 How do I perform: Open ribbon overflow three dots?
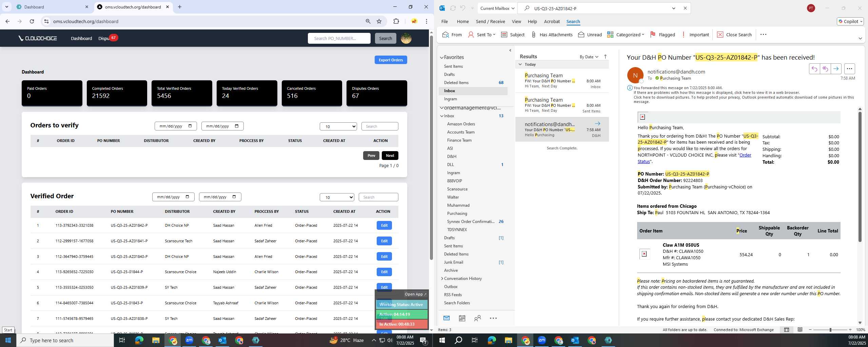pyautogui.click(x=763, y=35)
